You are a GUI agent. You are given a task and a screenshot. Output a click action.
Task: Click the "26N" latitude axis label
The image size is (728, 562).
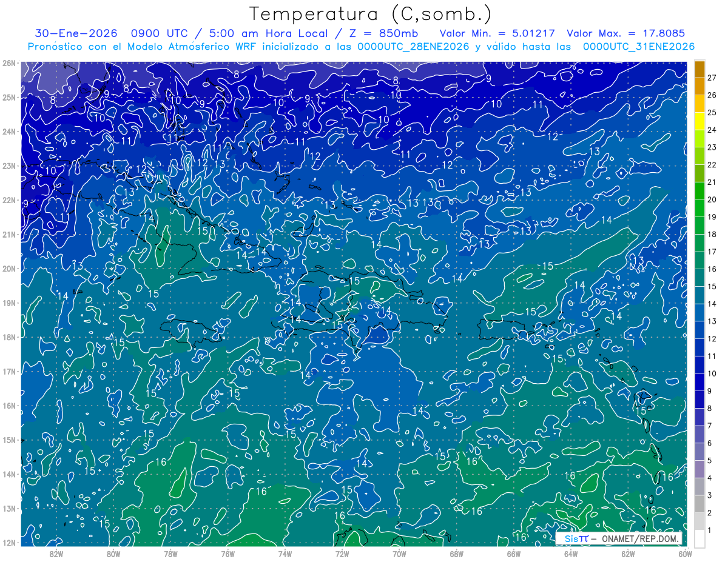9,63
